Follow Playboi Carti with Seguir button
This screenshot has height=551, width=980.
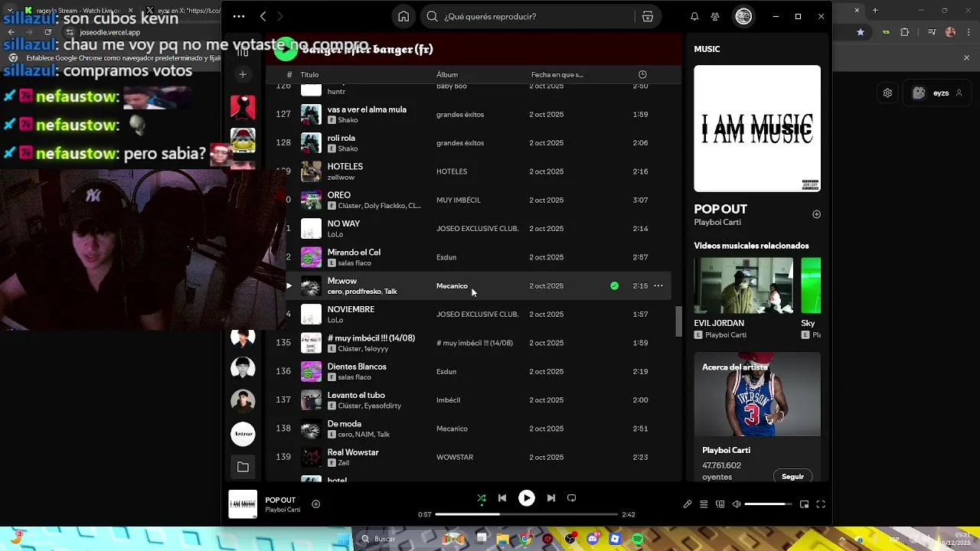tap(792, 476)
